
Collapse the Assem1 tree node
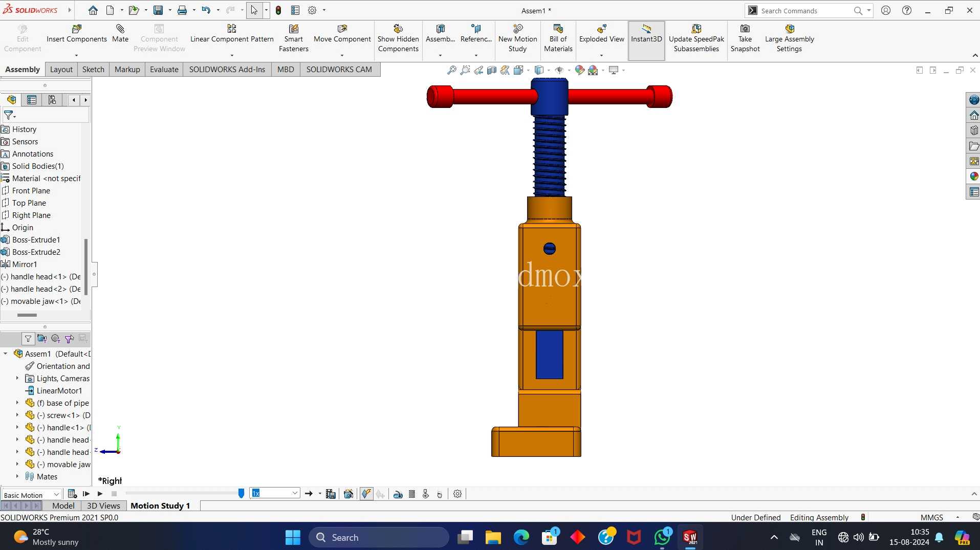[6, 354]
